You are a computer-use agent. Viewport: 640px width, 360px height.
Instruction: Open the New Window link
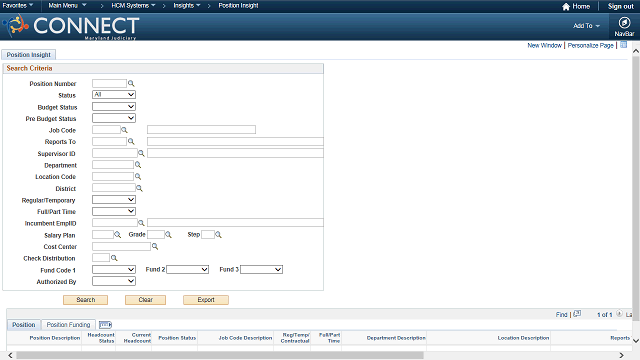pos(544,45)
